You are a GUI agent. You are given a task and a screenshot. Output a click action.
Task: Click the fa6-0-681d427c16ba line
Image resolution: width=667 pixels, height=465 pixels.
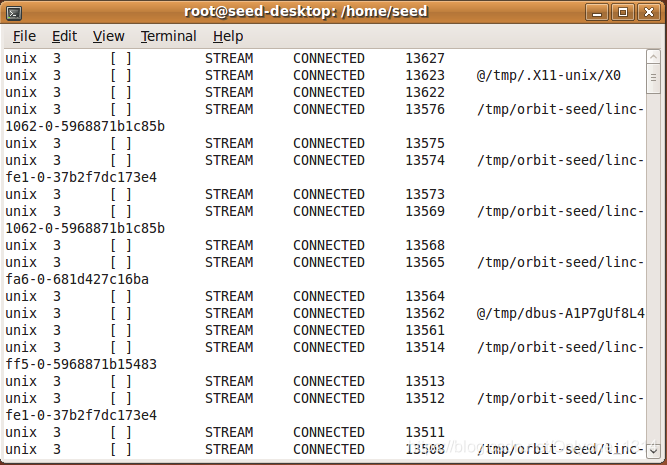(x=77, y=280)
